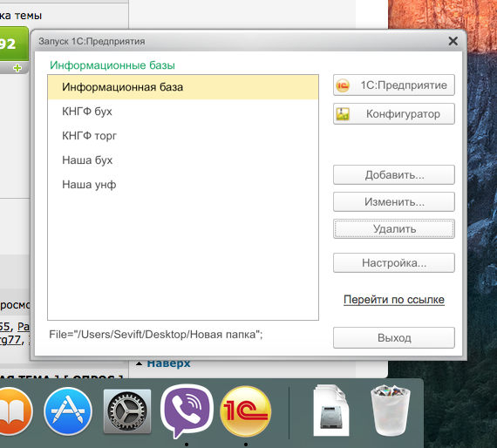Image resolution: width=497 pixels, height=448 pixels.
Task: Select the Наша унф database
Action: tap(183, 185)
